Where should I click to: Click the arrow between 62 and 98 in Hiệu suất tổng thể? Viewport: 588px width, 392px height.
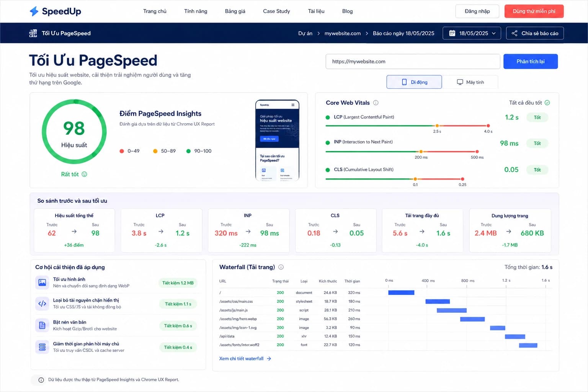pyautogui.click(x=74, y=231)
